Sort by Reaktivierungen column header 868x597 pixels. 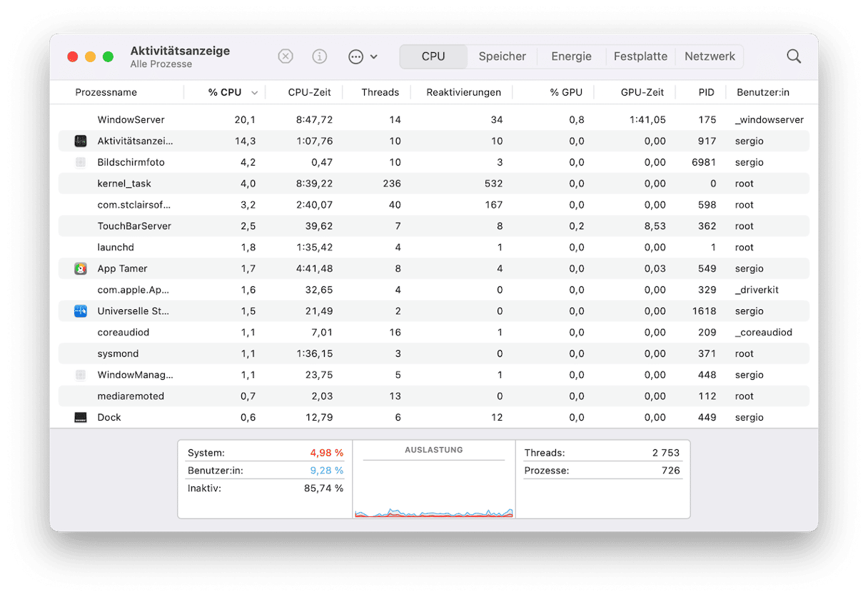click(463, 92)
